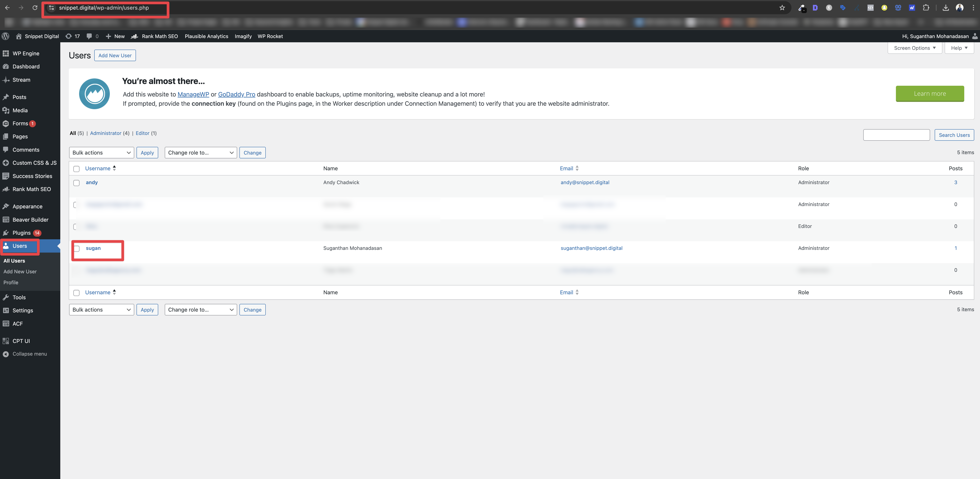Filter the list by Administrator role
The height and width of the screenshot is (479, 980).
(105, 133)
